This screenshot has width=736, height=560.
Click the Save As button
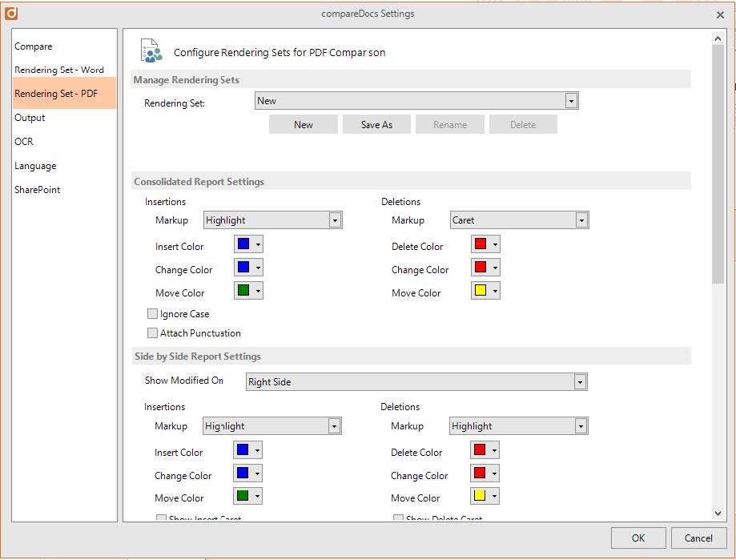[x=376, y=124]
